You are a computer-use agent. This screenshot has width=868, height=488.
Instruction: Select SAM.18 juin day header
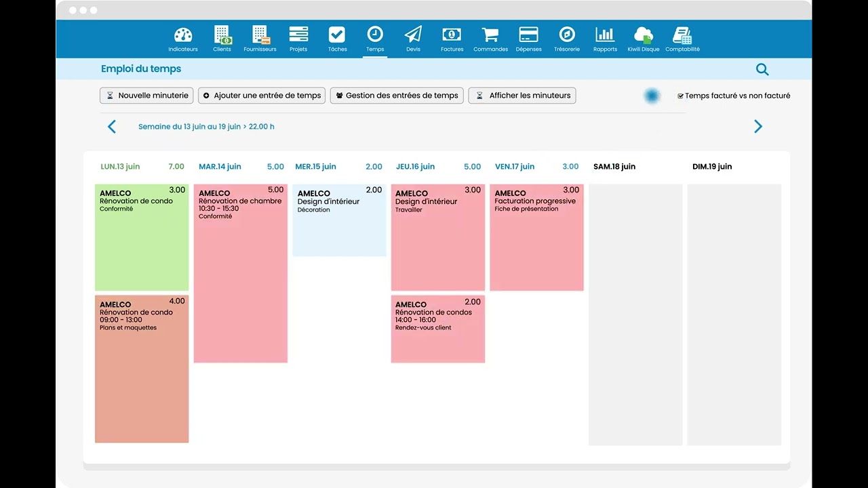point(614,167)
